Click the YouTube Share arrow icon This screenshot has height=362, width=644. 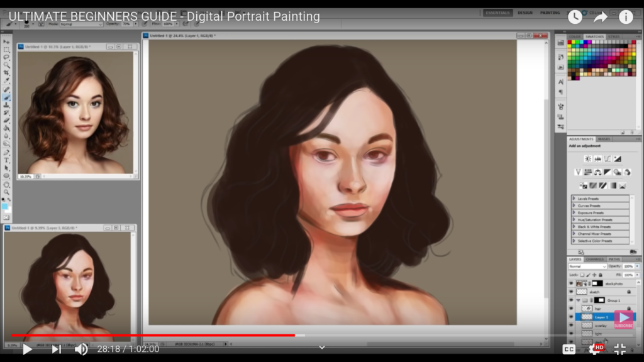[x=601, y=17]
